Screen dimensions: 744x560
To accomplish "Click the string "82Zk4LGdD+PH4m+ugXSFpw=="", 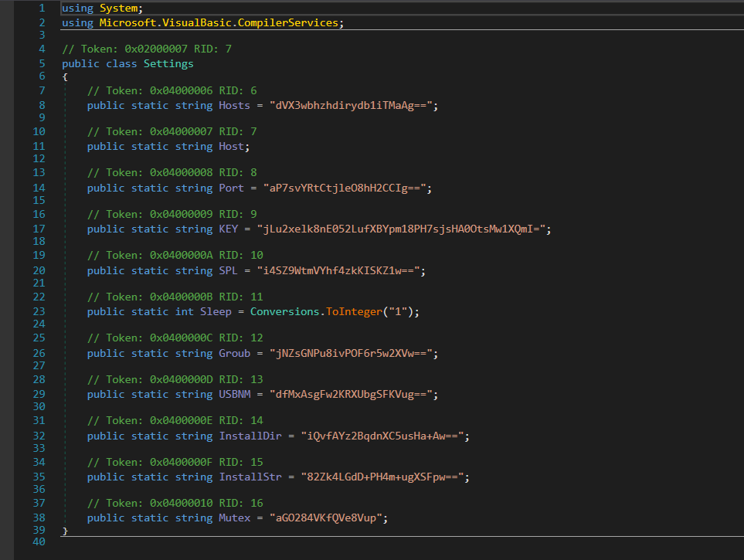I will 382,477.
